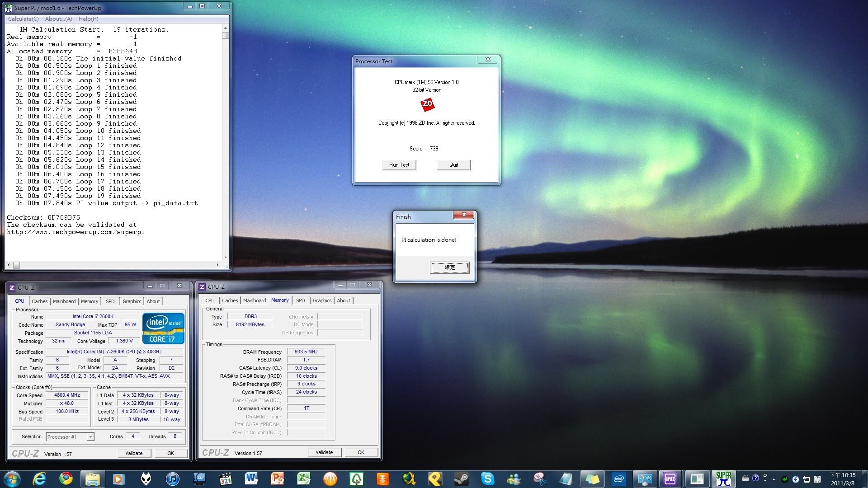Open foobar2000 alien-face taskbar icon
The image size is (868, 488).
[146, 479]
